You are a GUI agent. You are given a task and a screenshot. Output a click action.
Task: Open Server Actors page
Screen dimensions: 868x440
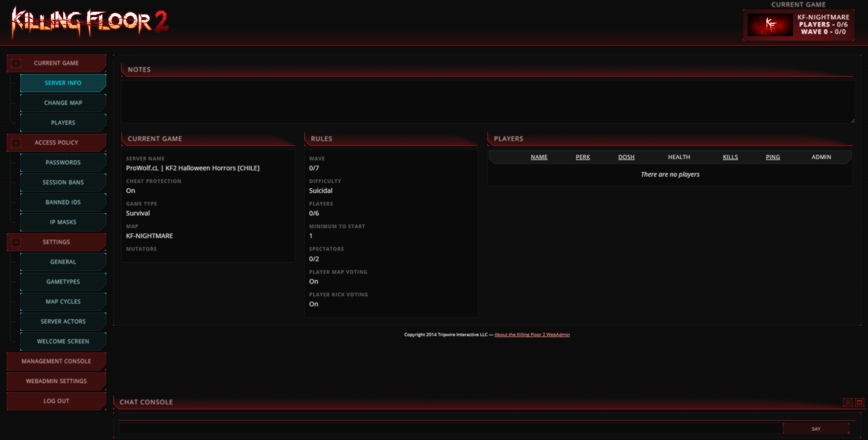(x=63, y=322)
